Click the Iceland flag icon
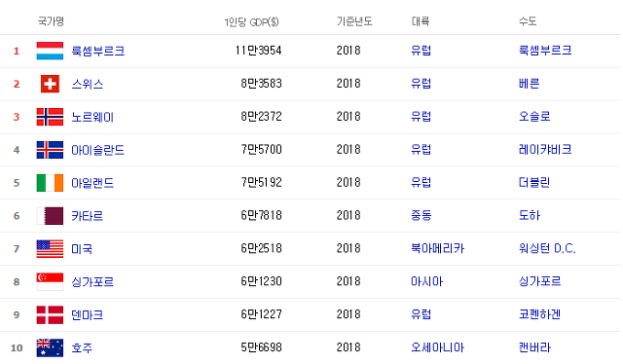Screen dimensions: 623x364 click(50, 150)
